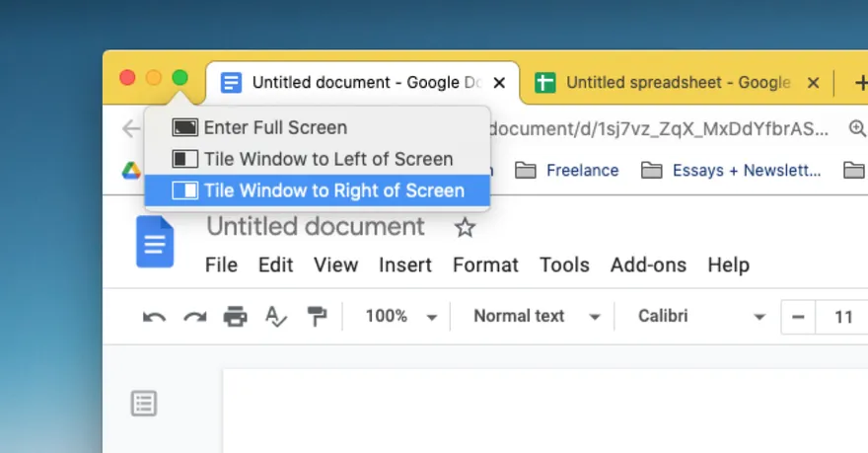Switch to Untitled spreadsheet tab
Screen dimensions: 868x453
coord(677,83)
